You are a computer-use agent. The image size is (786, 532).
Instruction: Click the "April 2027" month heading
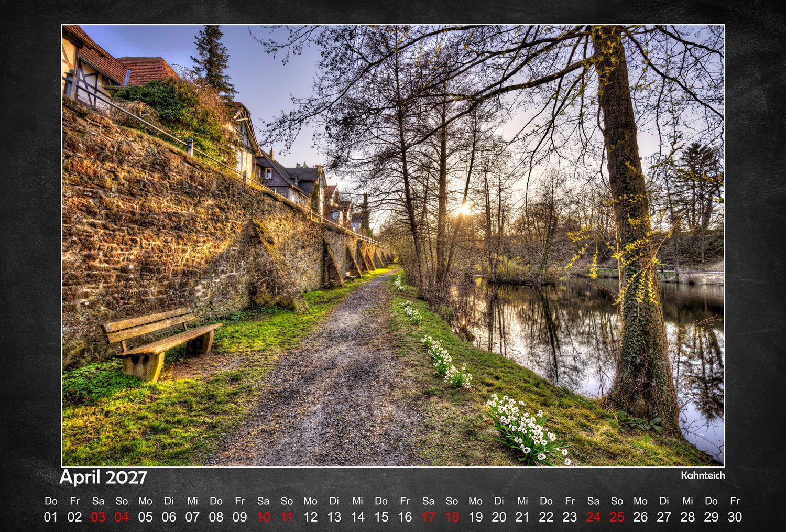[103, 477]
